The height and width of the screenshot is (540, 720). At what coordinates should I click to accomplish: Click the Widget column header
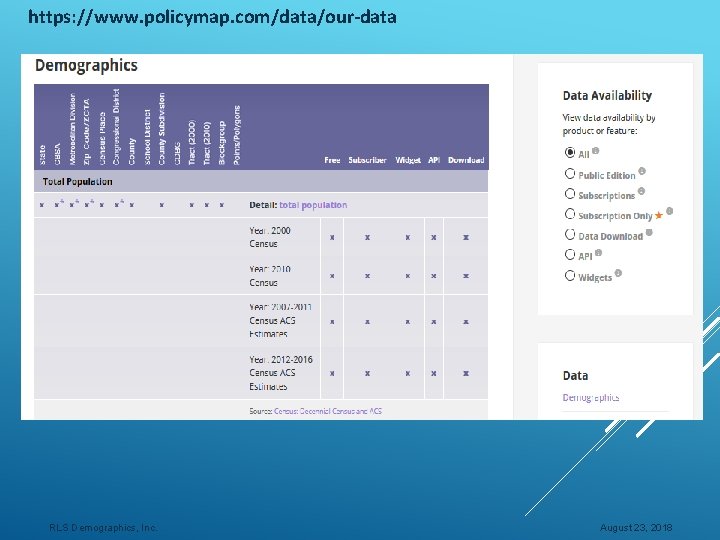coord(408,160)
